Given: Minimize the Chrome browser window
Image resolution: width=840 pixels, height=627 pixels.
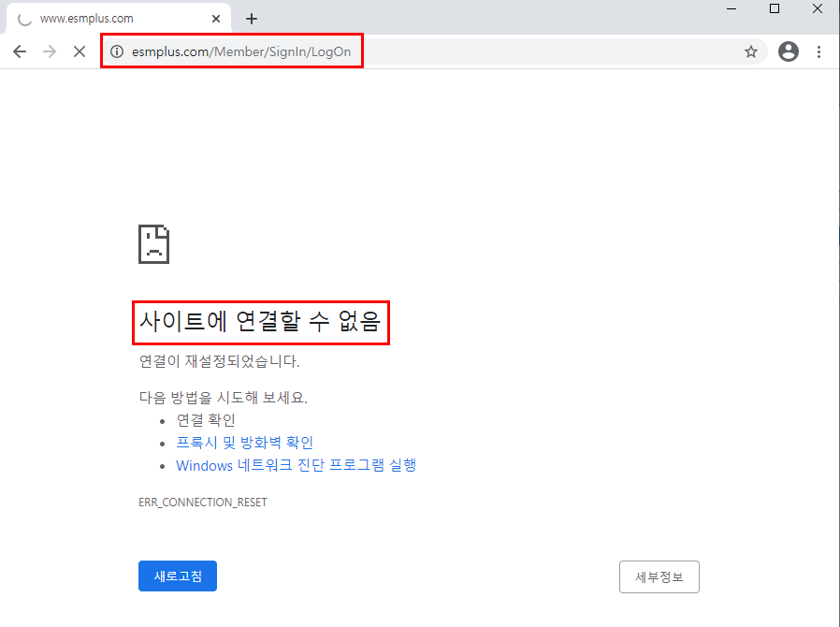Looking at the screenshot, I should (731, 9).
